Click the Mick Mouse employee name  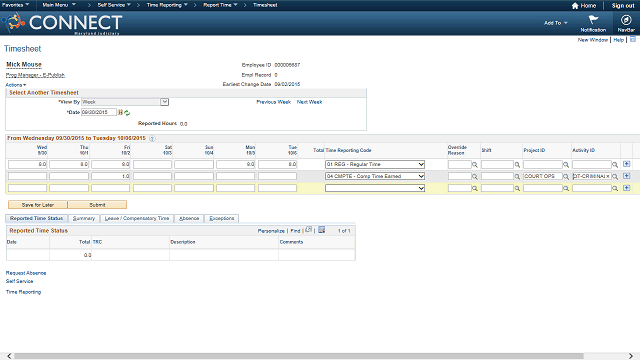coord(24,64)
